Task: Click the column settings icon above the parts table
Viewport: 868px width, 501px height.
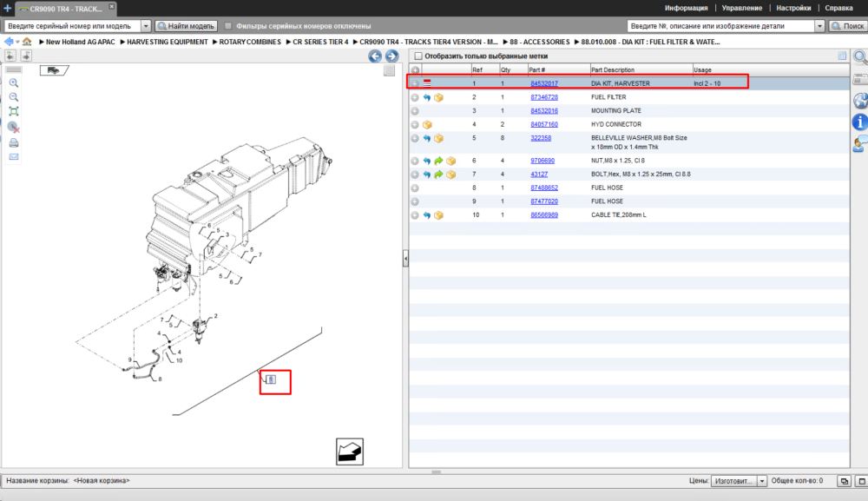Action: [x=842, y=56]
